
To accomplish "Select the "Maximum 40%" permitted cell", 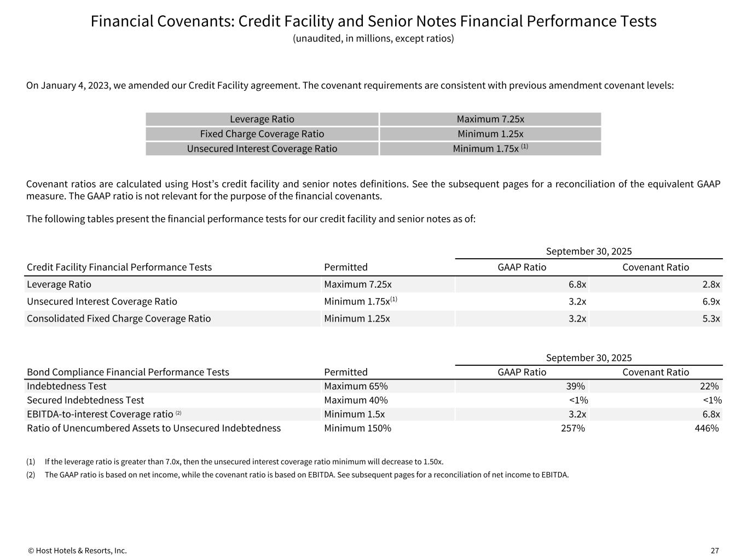I will click(356, 400).
